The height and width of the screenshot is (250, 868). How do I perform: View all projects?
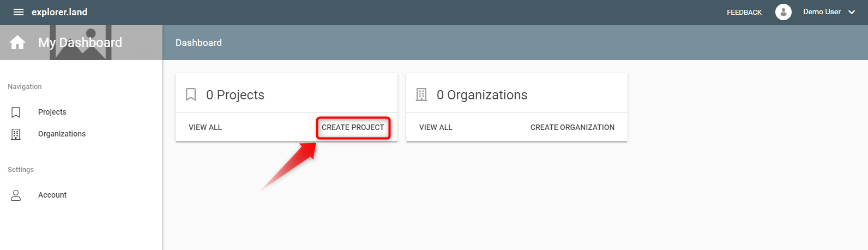tap(205, 127)
